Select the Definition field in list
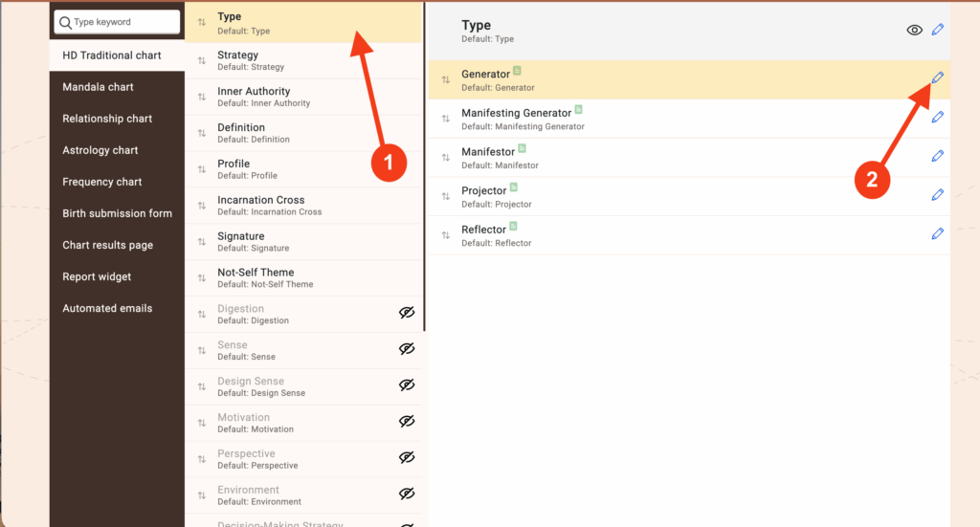Viewport: 980px width, 527px height. click(x=241, y=133)
